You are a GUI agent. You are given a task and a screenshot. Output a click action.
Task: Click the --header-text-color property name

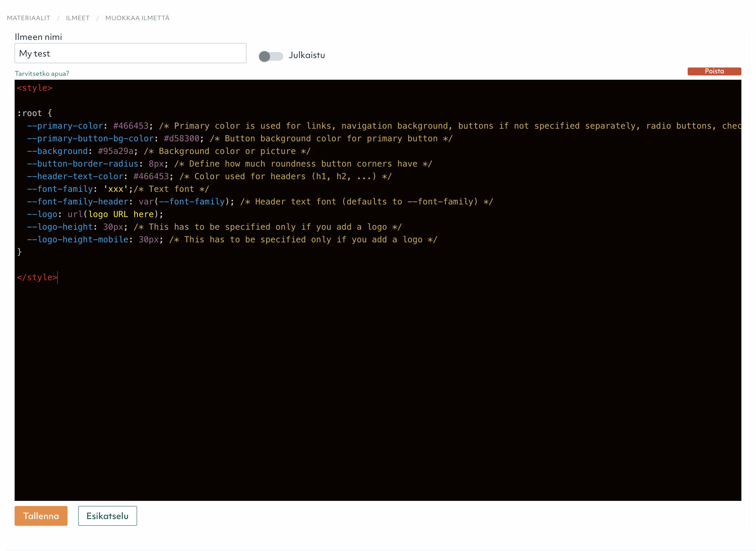pos(75,176)
